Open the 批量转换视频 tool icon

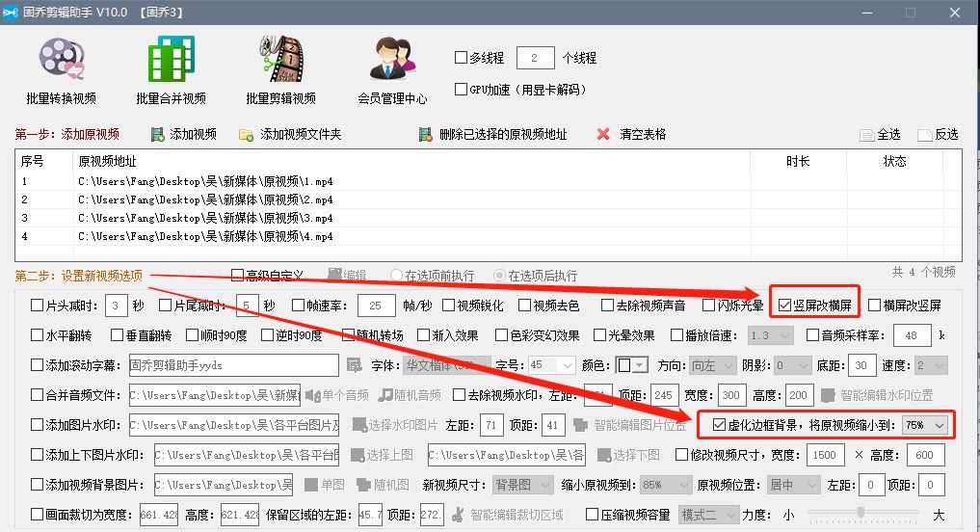(61, 59)
